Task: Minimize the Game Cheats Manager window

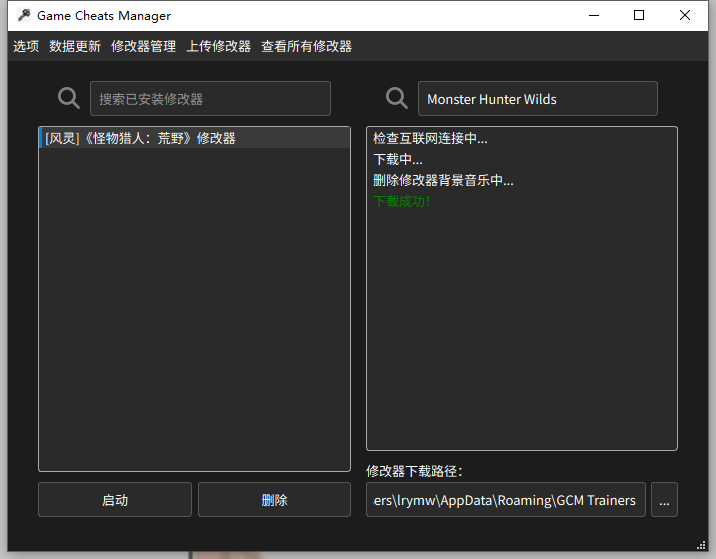Action: 594,15
